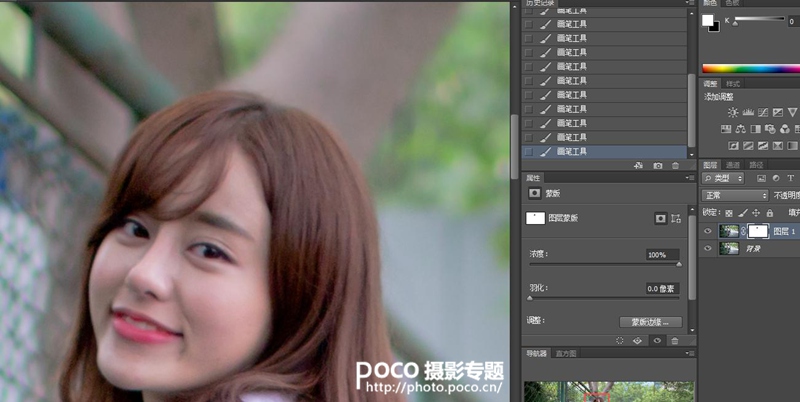Image resolution: width=800 pixels, height=402 pixels.
Task: Filter layers by type layers T icon
Action: pos(790,178)
